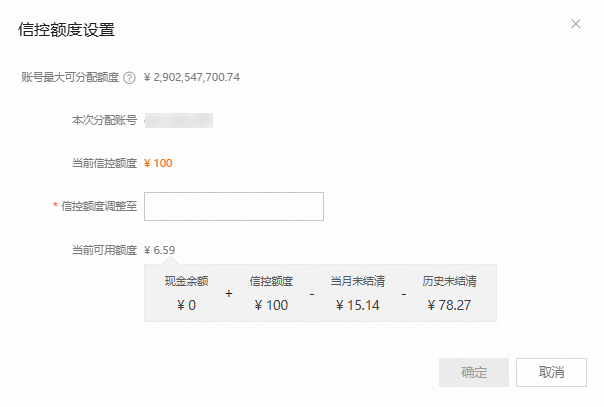Image resolution: width=604 pixels, height=407 pixels.
Task: Close the 信控额度设置 dialog
Action: pyautogui.click(x=575, y=23)
